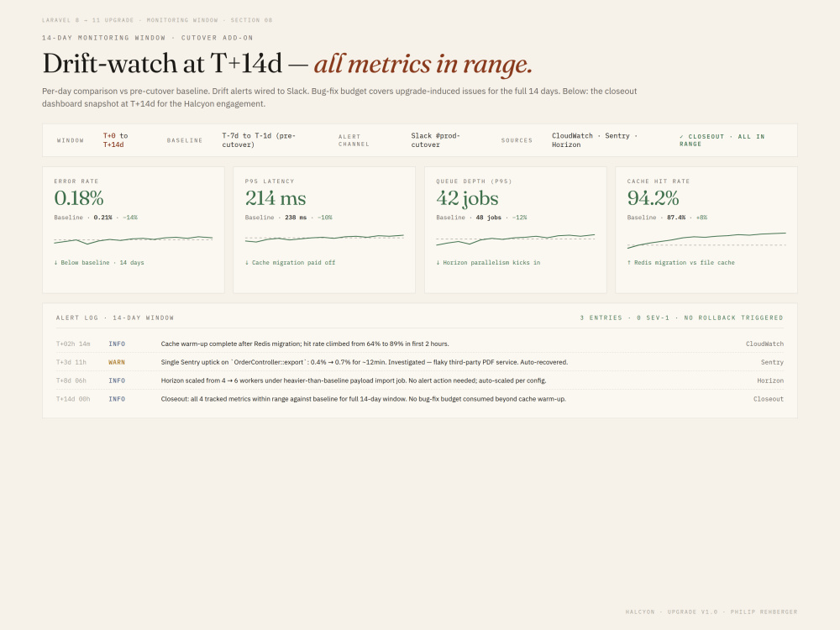This screenshot has height=630, width=840.
Task: Select the 'Horizon scaled from 4 → 6 workers' entry
Action: (x=354, y=381)
